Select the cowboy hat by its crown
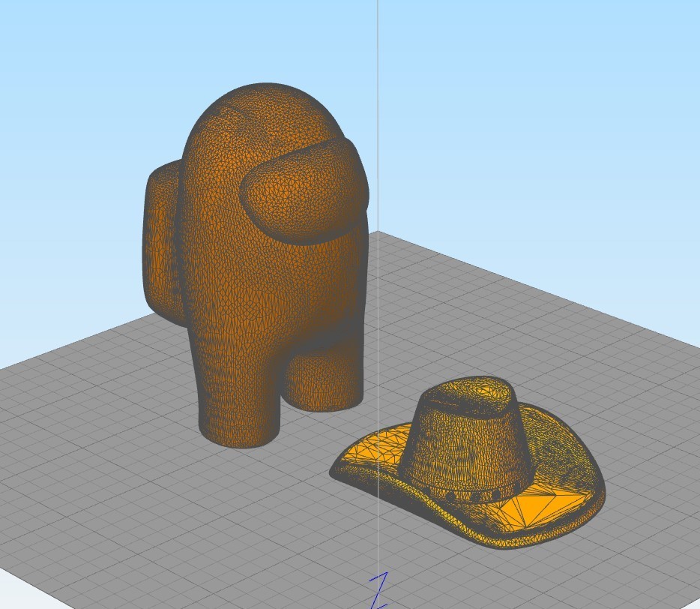 tap(466, 442)
